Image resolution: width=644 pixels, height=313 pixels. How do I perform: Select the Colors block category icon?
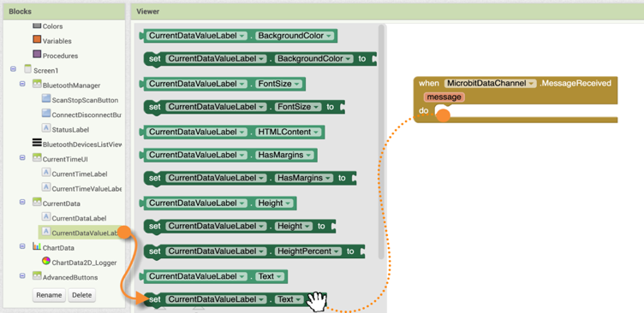click(37, 26)
